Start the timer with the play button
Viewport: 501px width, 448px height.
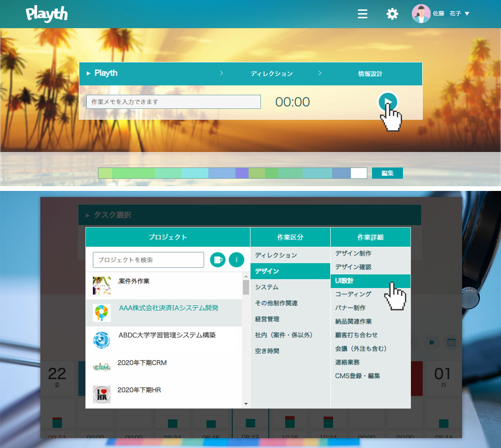click(387, 102)
